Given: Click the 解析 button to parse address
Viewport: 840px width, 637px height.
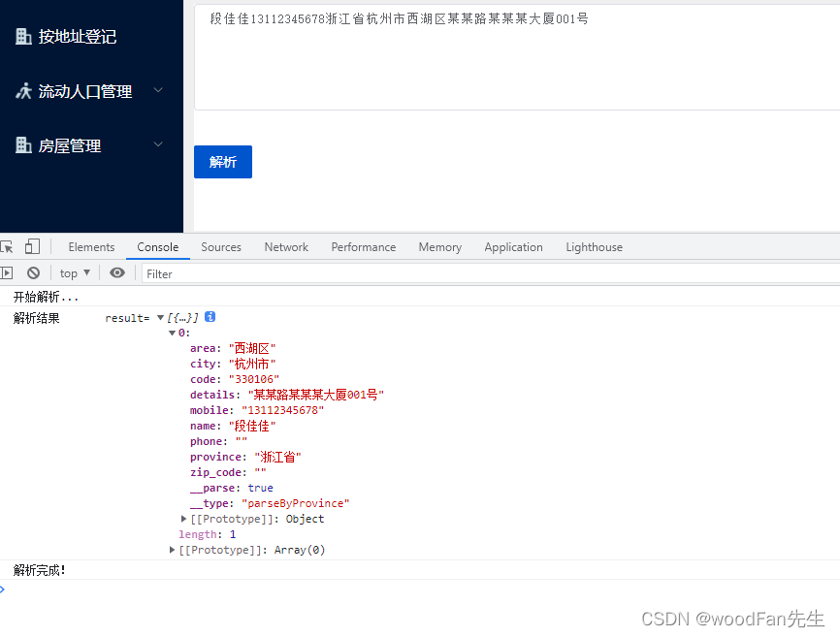Looking at the screenshot, I should point(222,161).
